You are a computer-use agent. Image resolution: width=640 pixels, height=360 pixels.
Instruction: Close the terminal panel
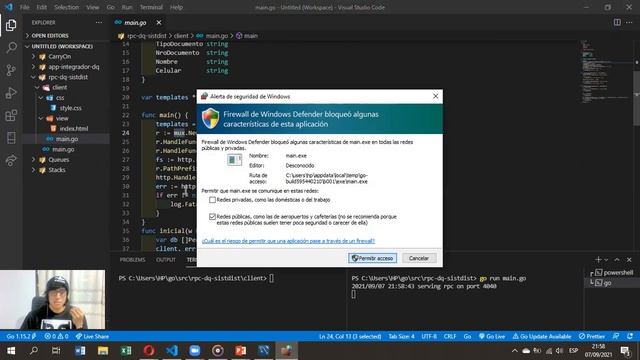coord(629,260)
